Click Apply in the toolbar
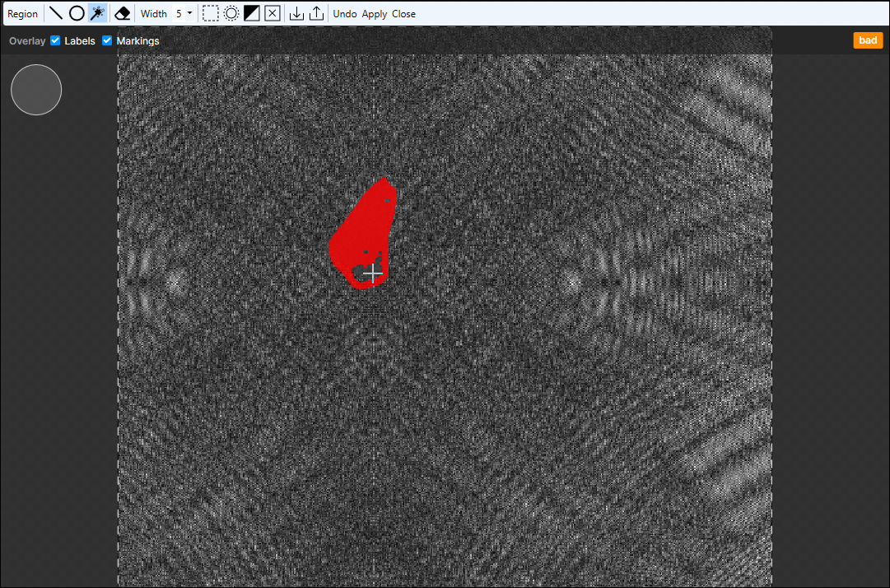The height and width of the screenshot is (588, 890). (x=375, y=14)
